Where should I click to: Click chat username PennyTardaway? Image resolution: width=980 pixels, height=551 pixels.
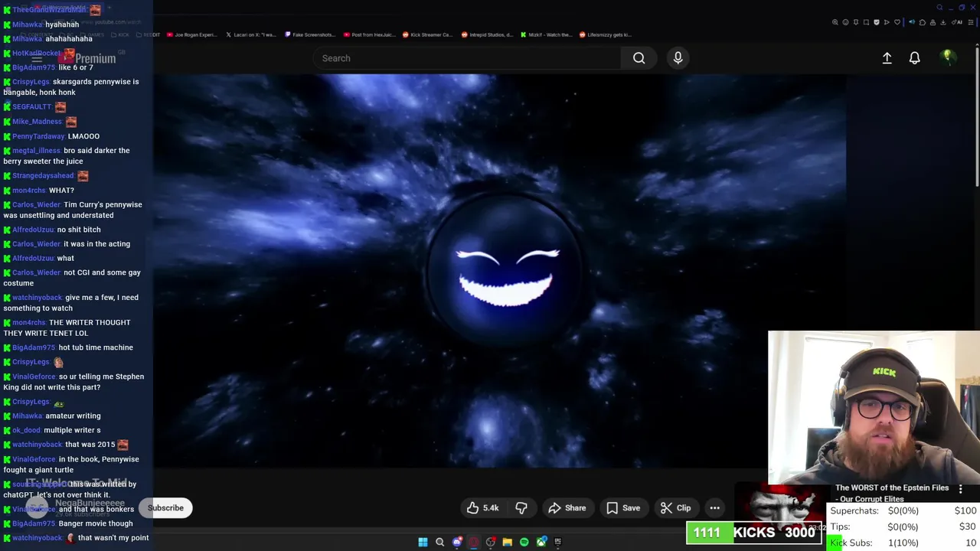(x=38, y=136)
